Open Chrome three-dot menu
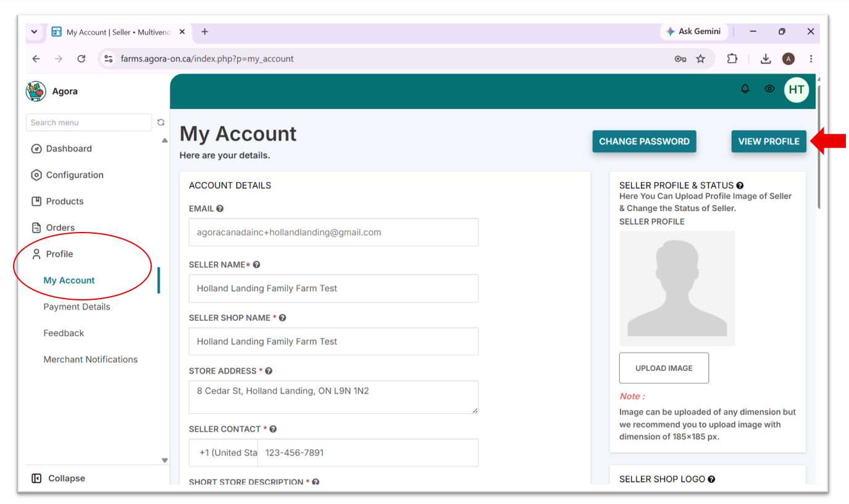 click(x=811, y=59)
